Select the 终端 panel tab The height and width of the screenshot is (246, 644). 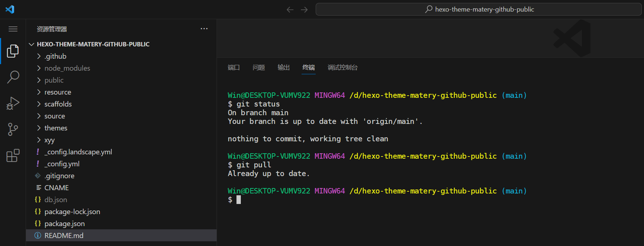click(x=308, y=67)
